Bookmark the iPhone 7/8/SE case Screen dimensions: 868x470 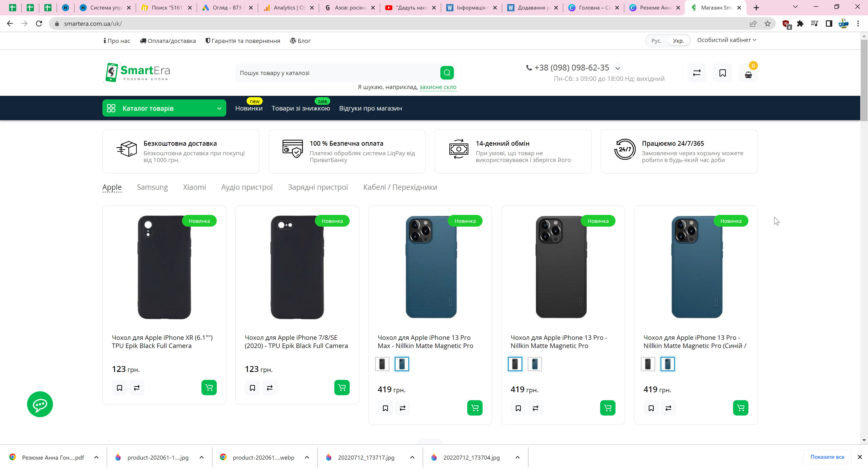tap(252, 388)
